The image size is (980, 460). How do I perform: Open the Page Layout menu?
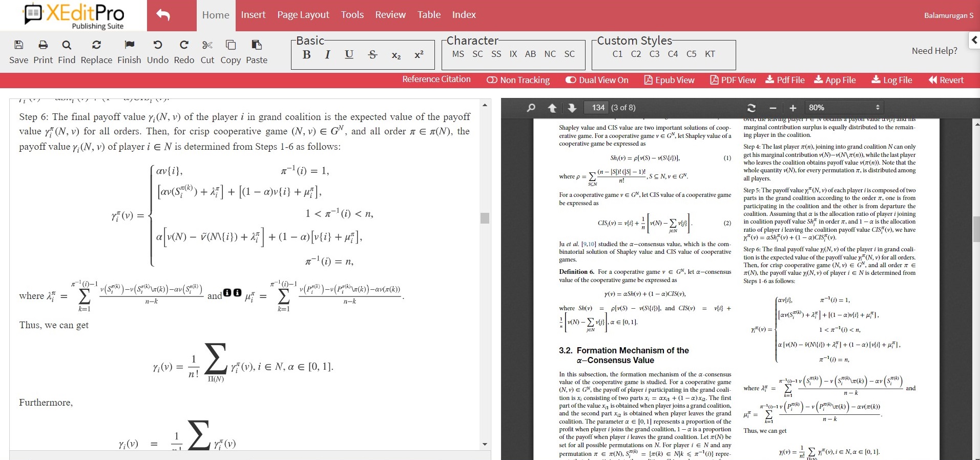point(303,15)
